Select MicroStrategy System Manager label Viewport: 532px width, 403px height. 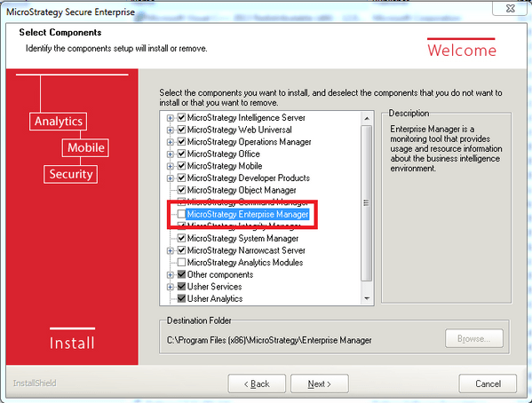pos(243,238)
